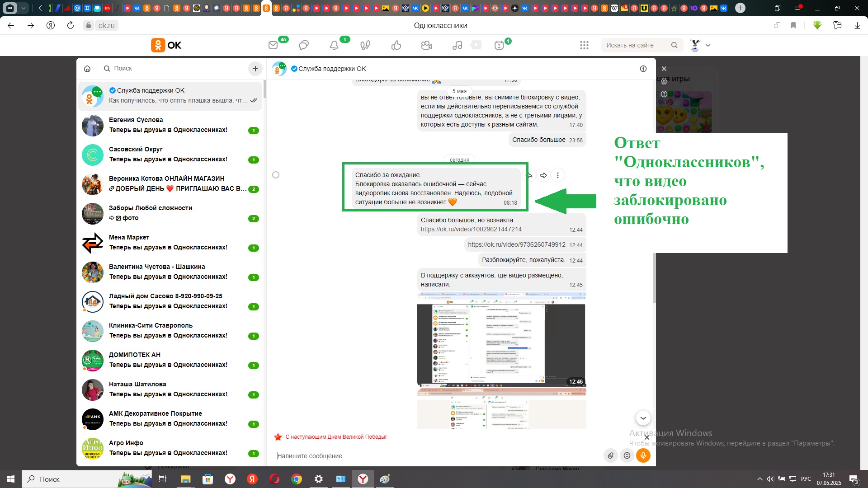Open АМК Декоративное Покрытие conversation
Screen dimensions: 868x488
click(170, 419)
